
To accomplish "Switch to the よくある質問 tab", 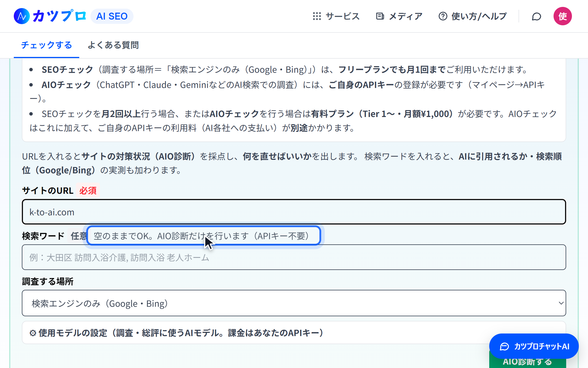I will click(113, 45).
